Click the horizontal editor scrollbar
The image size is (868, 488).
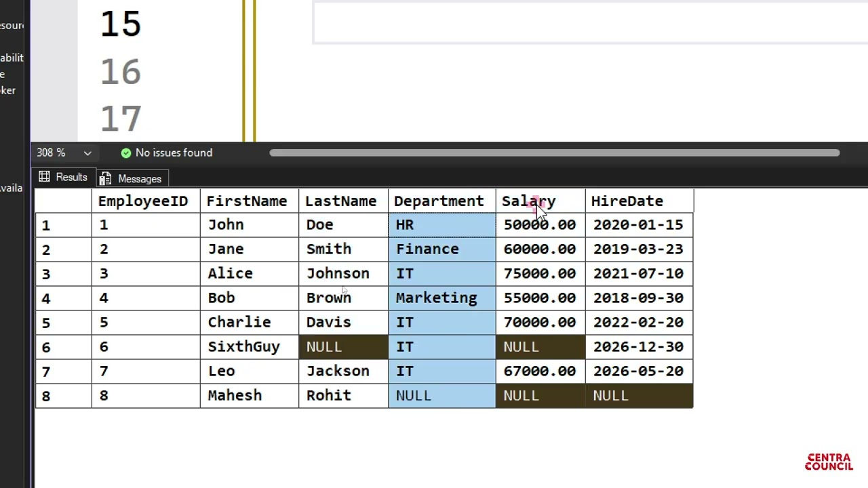click(555, 153)
